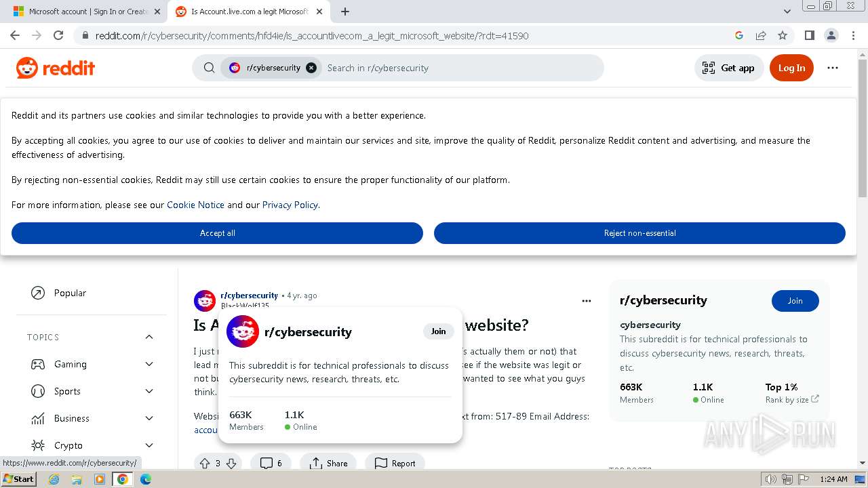Click the system tray volume icon

pos(771,479)
